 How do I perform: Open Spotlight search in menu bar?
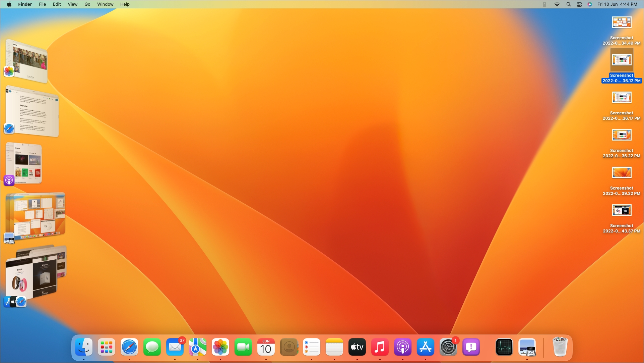click(569, 4)
